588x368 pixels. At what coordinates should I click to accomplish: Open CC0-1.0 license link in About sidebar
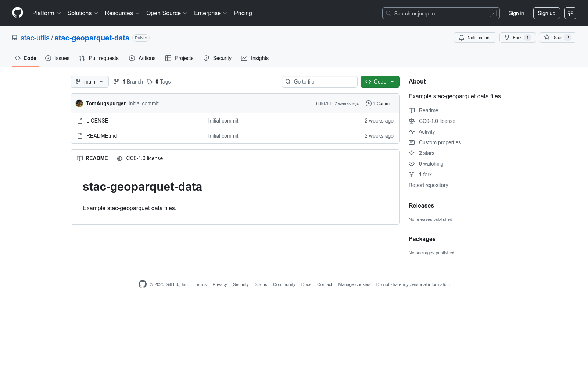432,121
